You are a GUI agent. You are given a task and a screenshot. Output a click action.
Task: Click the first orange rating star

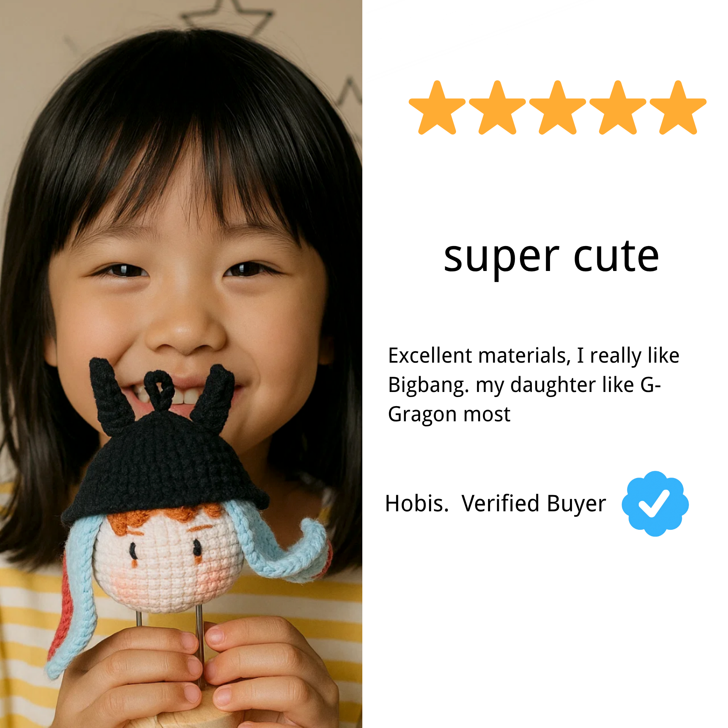click(x=437, y=108)
